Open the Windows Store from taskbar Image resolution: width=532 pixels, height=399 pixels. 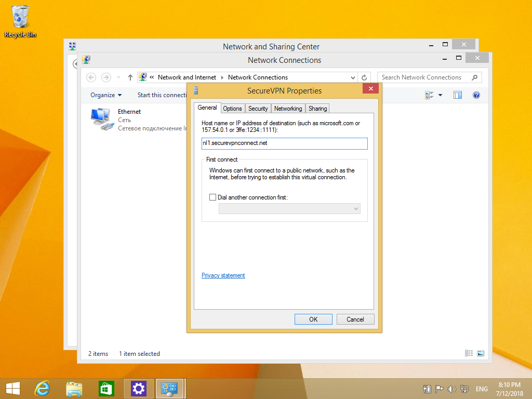tap(106, 389)
